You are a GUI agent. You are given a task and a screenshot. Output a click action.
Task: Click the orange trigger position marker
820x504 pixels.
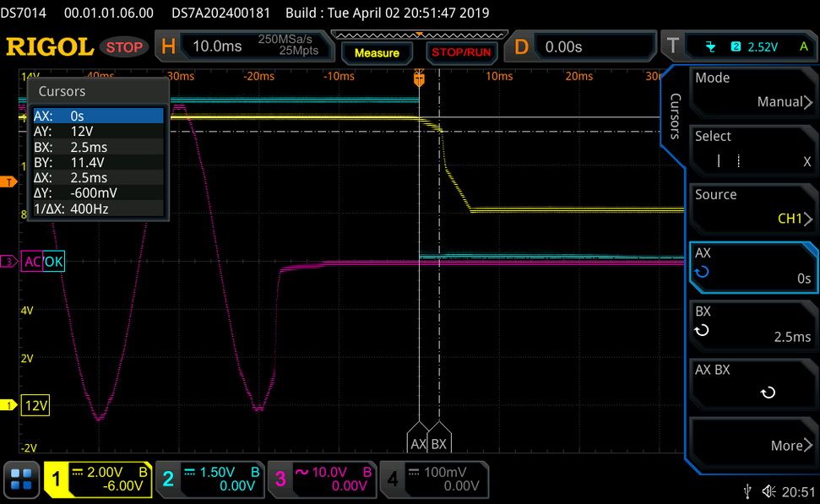(x=419, y=79)
